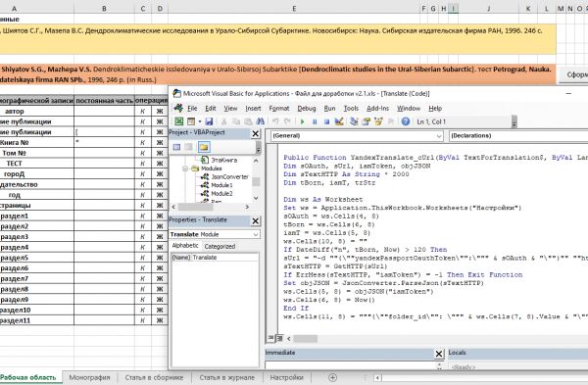Click View Object icon in Project panel
This screenshot has height=385, width=588.
click(x=188, y=147)
